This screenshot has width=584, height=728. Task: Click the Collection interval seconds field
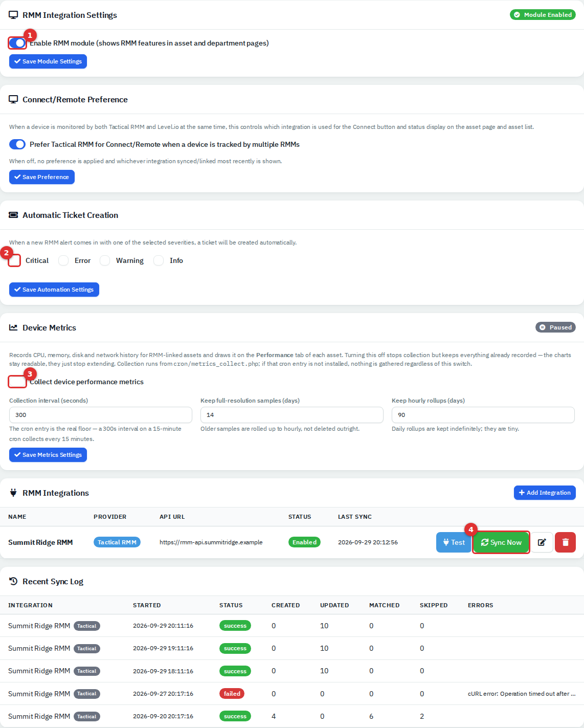(101, 415)
